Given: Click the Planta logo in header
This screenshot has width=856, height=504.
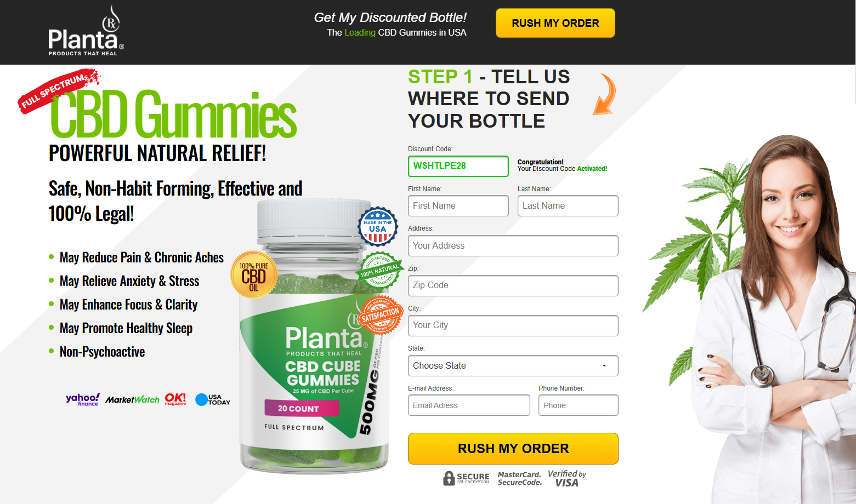Looking at the screenshot, I should pyautogui.click(x=86, y=31).
